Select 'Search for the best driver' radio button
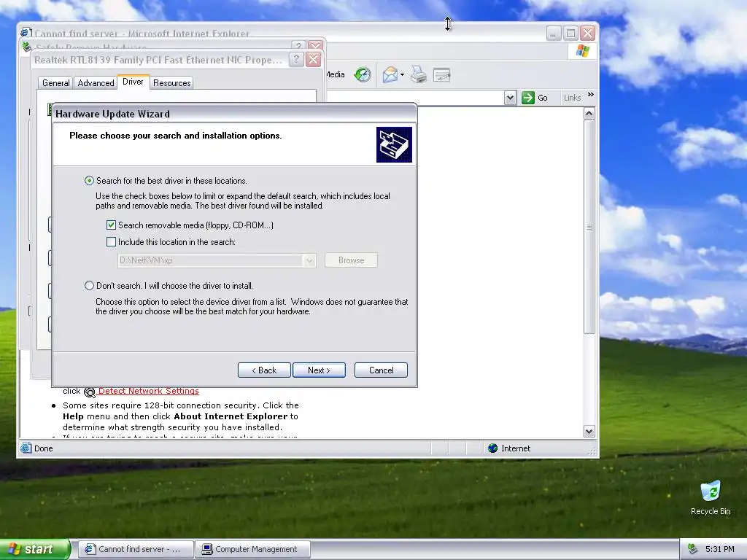The image size is (747, 560). pyautogui.click(x=89, y=181)
